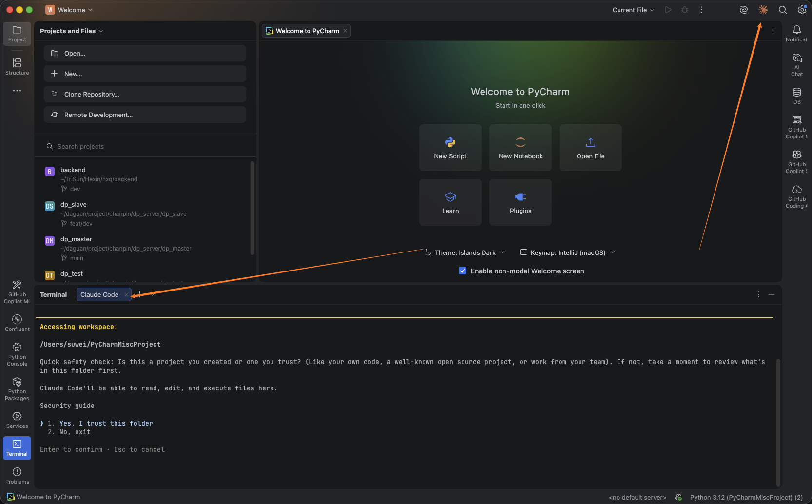Open the backend recent project
812x504 pixels.
pyautogui.click(x=145, y=179)
